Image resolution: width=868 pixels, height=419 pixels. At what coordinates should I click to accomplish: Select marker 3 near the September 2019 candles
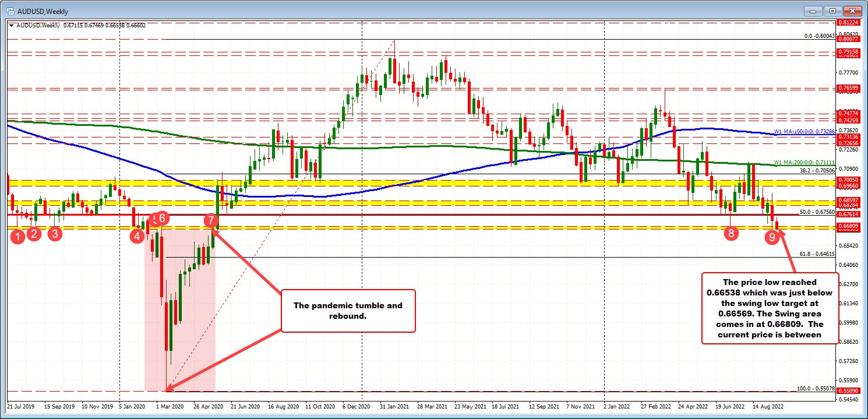tap(55, 234)
